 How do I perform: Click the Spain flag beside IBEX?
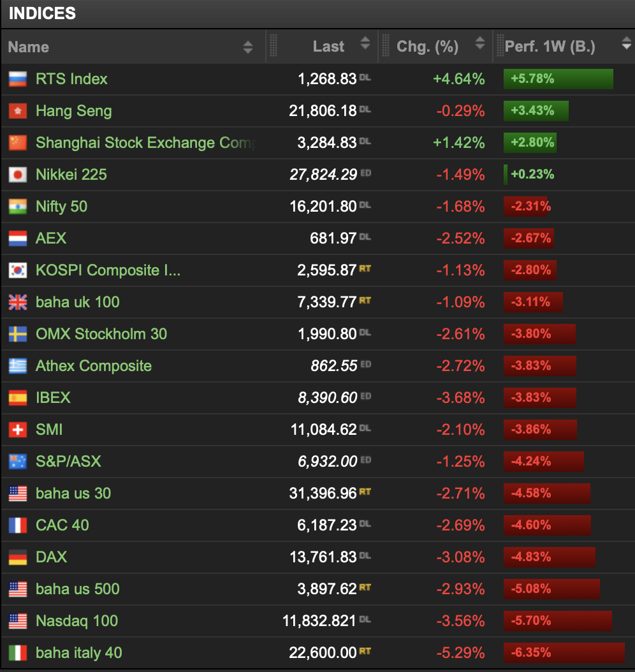18,398
